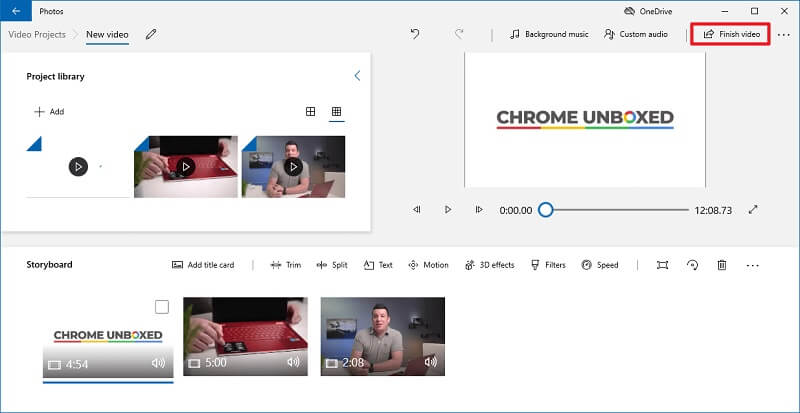Viewport: 800px width, 413px height.
Task: Switch library to medium grid view
Action: 310,111
